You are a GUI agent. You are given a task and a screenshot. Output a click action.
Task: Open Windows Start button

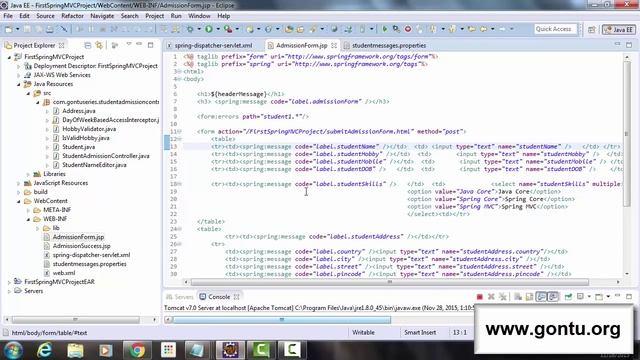[13, 350]
